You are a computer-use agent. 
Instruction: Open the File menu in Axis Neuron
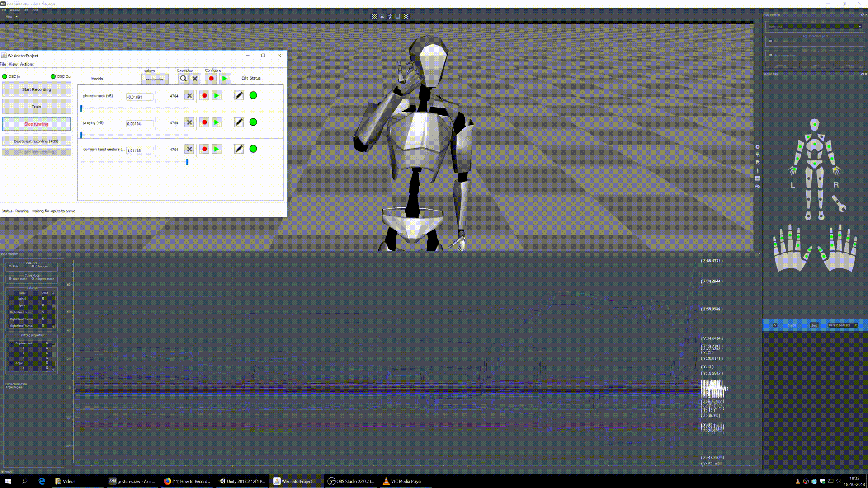click(5, 10)
